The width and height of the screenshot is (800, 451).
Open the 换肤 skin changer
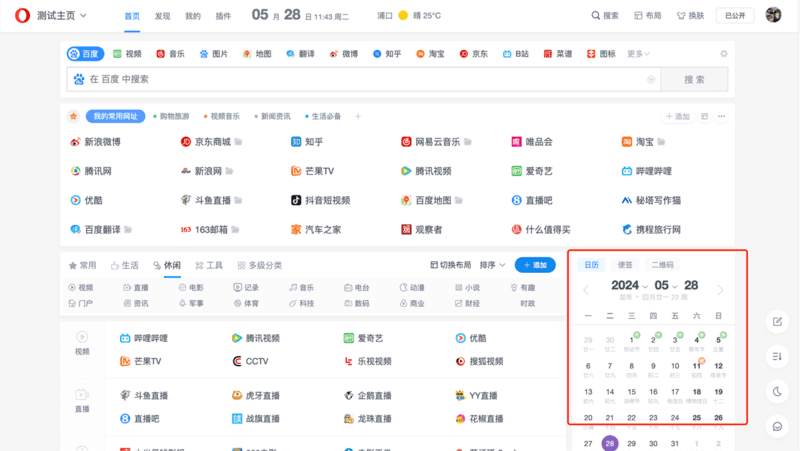[690, 16]
